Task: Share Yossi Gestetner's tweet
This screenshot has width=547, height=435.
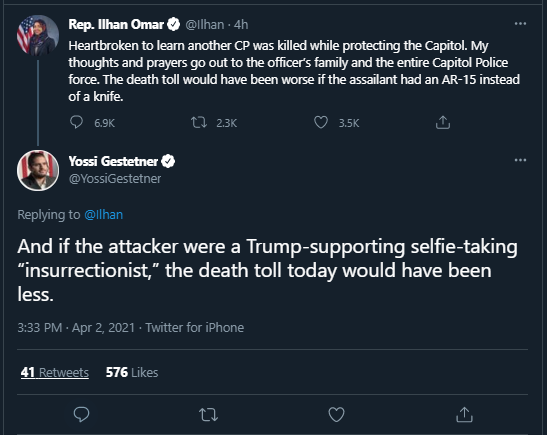Action: 464,414
